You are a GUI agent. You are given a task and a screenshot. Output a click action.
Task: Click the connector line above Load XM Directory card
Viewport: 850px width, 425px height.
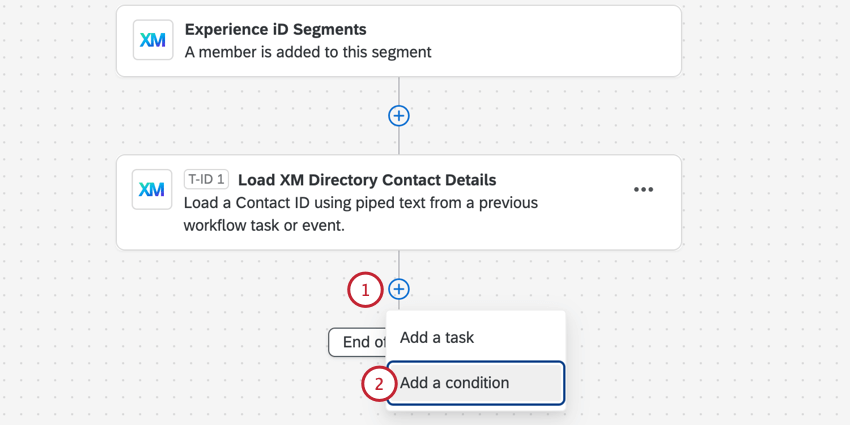(x=399, y=142)
